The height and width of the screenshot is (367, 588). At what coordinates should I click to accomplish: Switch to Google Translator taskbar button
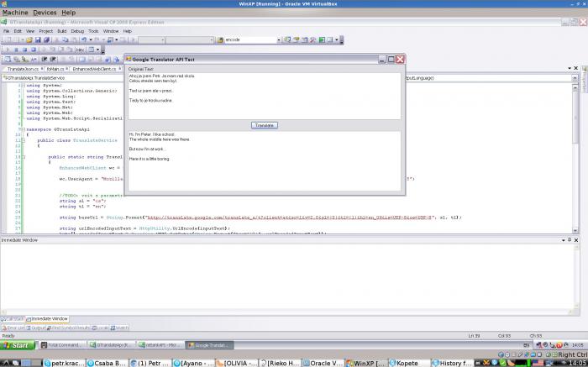click(x=210, y=345)
